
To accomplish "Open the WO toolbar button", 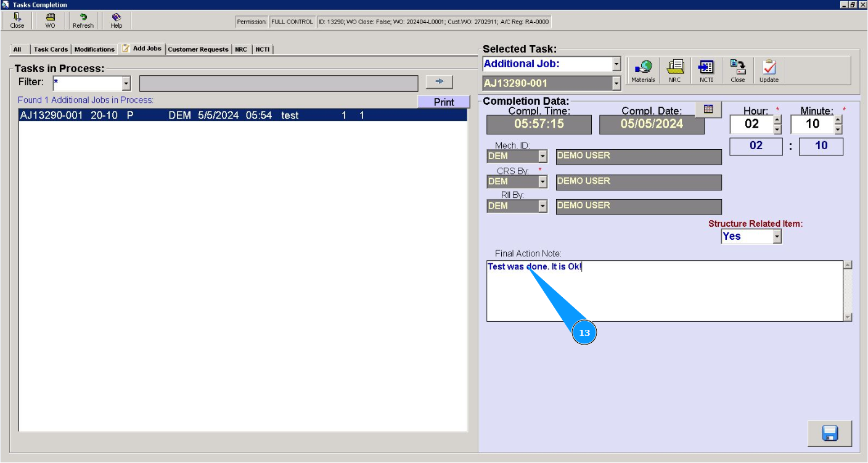I will point(50,20).
